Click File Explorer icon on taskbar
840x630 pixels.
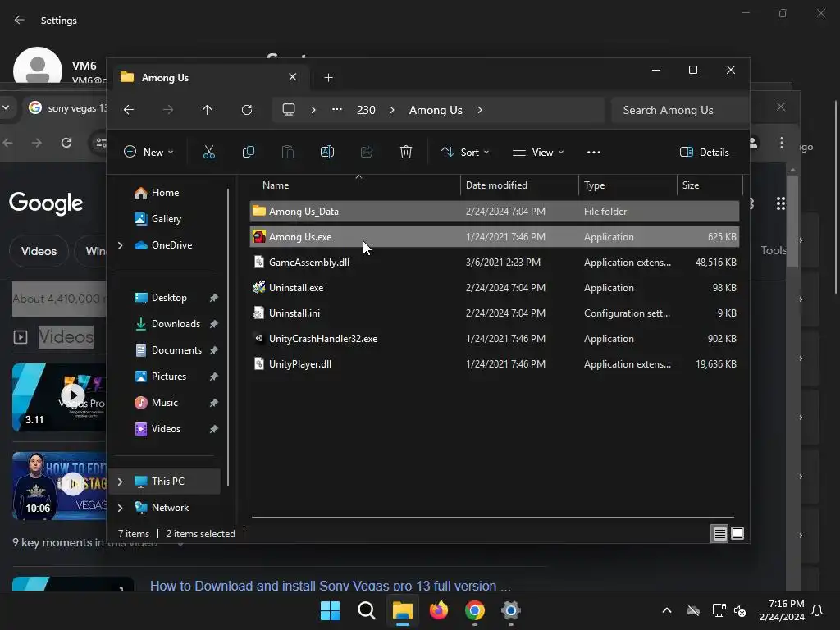point(402,610)
